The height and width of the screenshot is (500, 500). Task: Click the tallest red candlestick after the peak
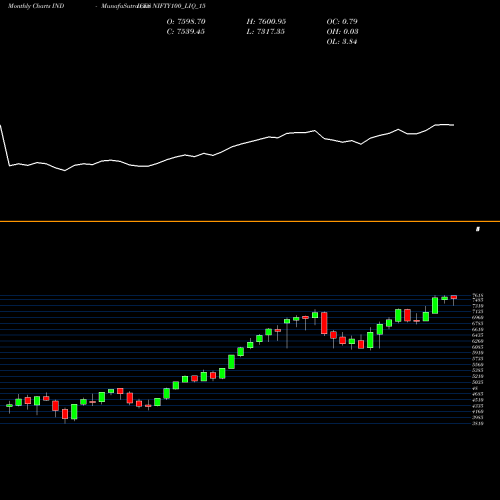pyautogui.click(x=324, y=323)
